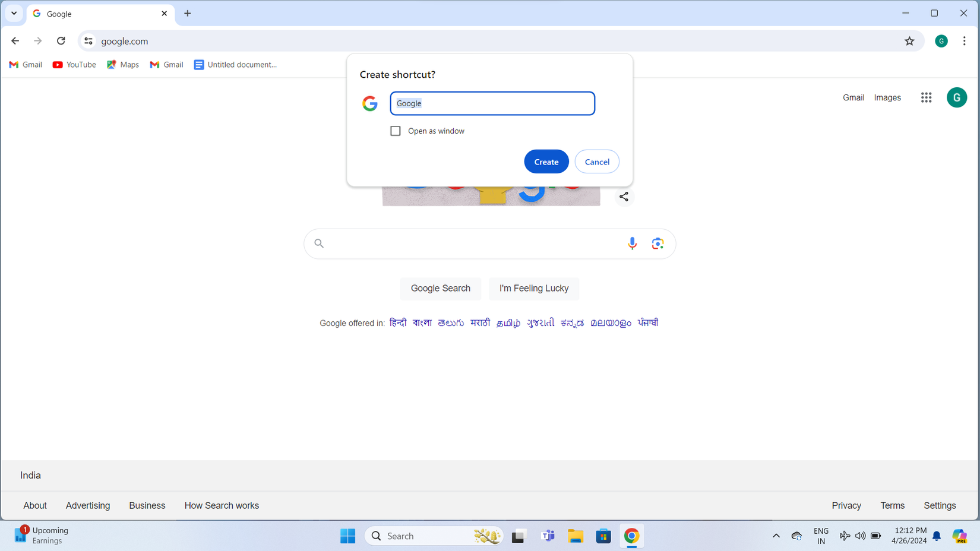Screen dimensions: 980x551
Task: Switch Google language to Hindi
Action: tap(398, 323)
